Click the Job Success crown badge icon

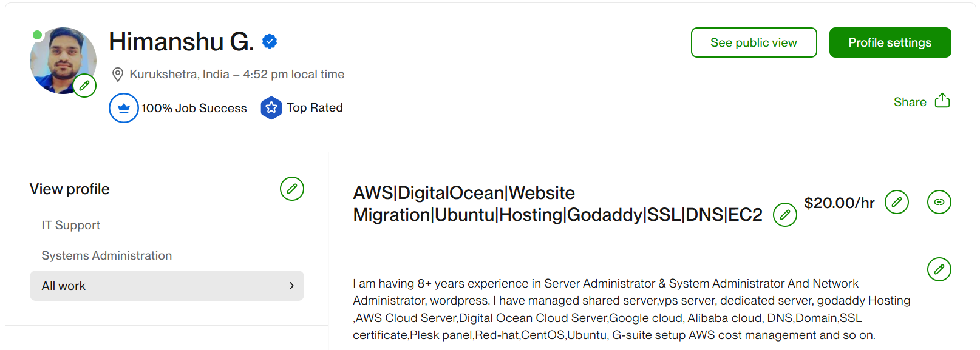(124, 108)
